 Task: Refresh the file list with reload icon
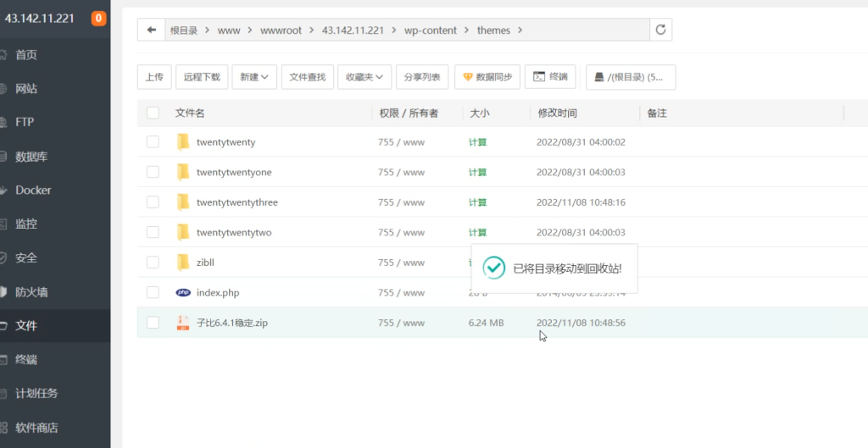pyautogui.click(x=660, y=30)
